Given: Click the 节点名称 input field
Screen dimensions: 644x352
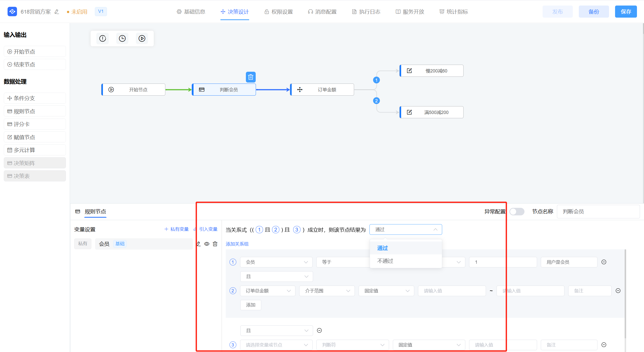Looking at the screenshot, I should point(598,212).
